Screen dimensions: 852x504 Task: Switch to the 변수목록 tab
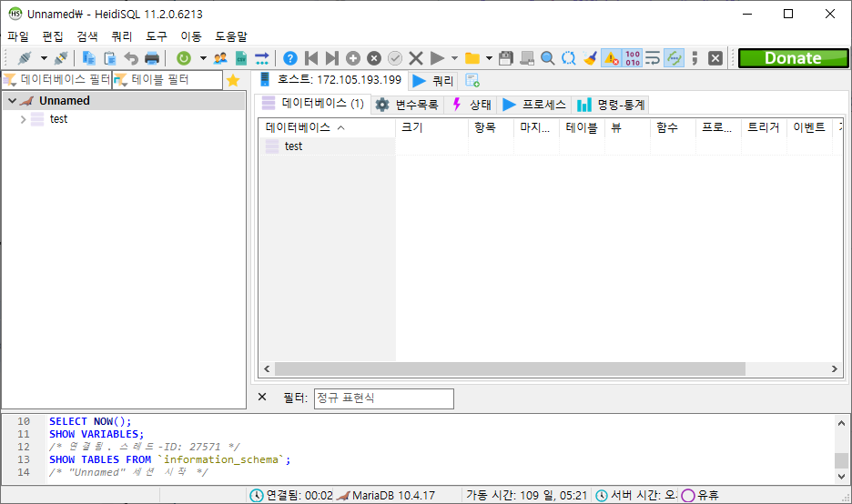408,105
